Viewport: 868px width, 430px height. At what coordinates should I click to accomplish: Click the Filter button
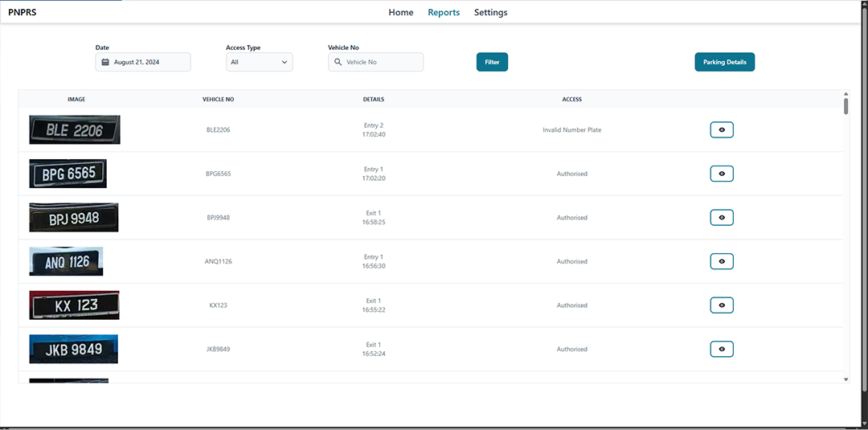click(492, 62)
